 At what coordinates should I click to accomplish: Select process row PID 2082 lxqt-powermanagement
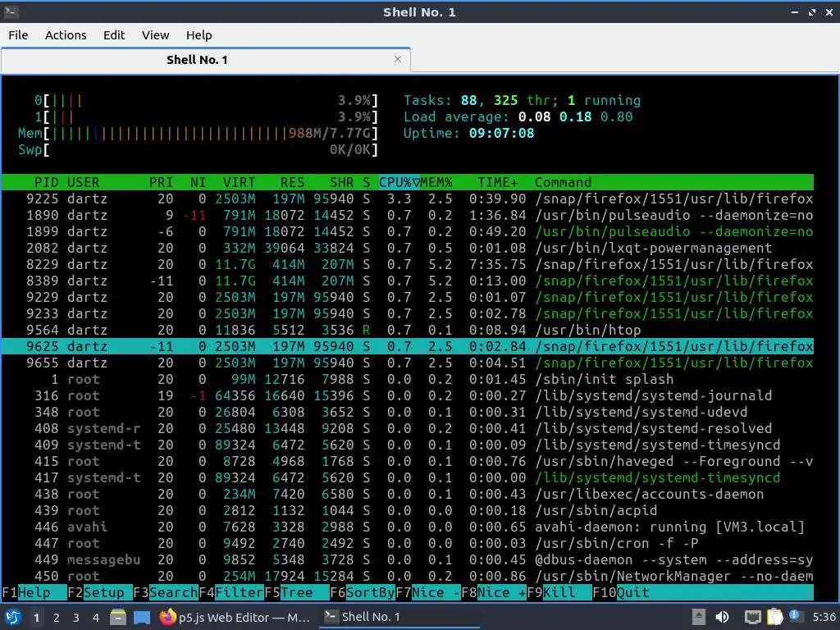pos(408,248)
